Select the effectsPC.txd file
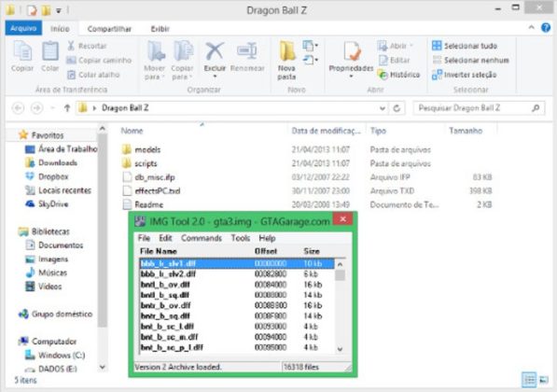 click(x=151, y=190)
